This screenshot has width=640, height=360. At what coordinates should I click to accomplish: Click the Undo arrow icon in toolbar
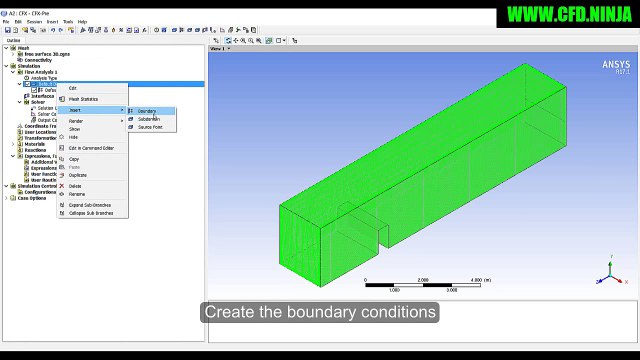pos(53,30)
